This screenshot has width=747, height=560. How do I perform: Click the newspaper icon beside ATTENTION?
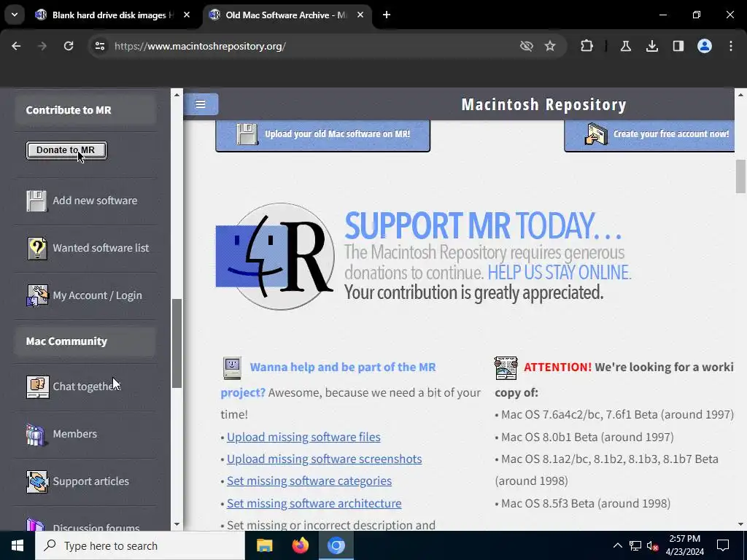pyautogui.click(x=506, y=367)
